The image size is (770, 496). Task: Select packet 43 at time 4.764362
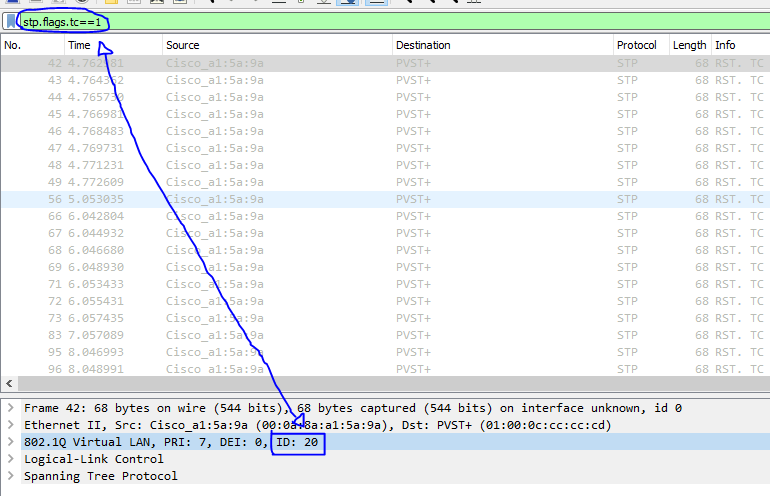(x=385, y=80)
